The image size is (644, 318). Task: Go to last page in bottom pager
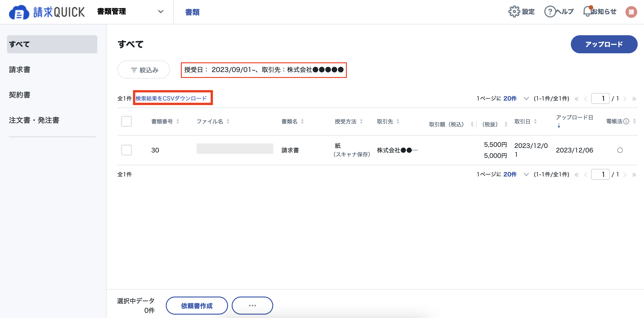(x=634, y=175)
